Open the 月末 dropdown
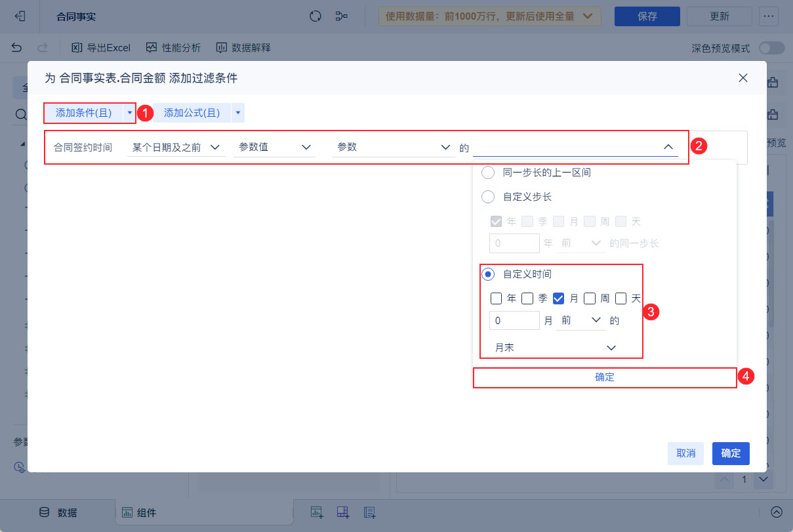 555,348
